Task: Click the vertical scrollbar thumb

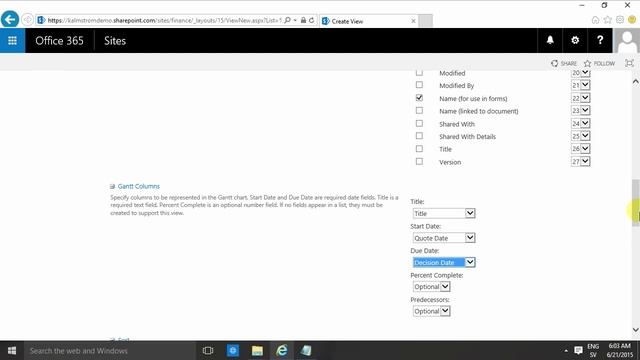Action: point(635,202)
